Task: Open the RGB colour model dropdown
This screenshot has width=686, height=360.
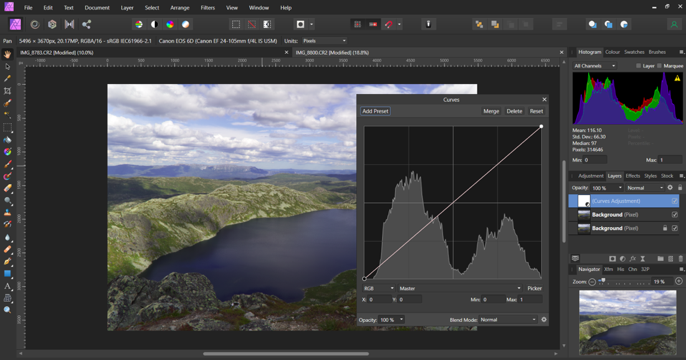Action: pyautogui.click(x=379, y=288)
